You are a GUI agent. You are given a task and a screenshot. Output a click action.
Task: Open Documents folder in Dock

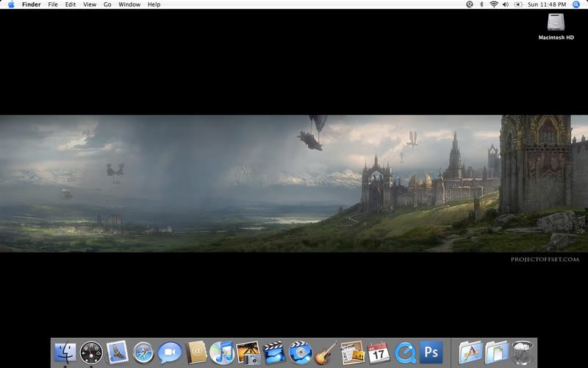tap(497, 353)
